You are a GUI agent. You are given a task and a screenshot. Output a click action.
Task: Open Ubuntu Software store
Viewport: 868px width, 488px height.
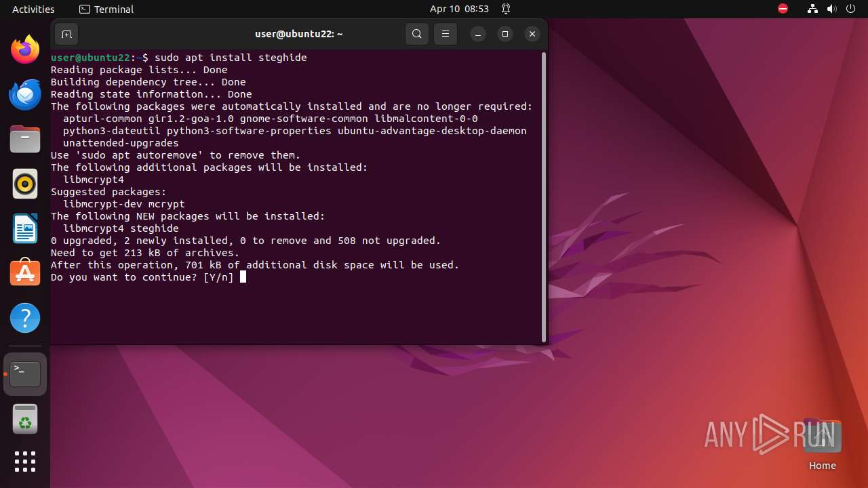25,273
